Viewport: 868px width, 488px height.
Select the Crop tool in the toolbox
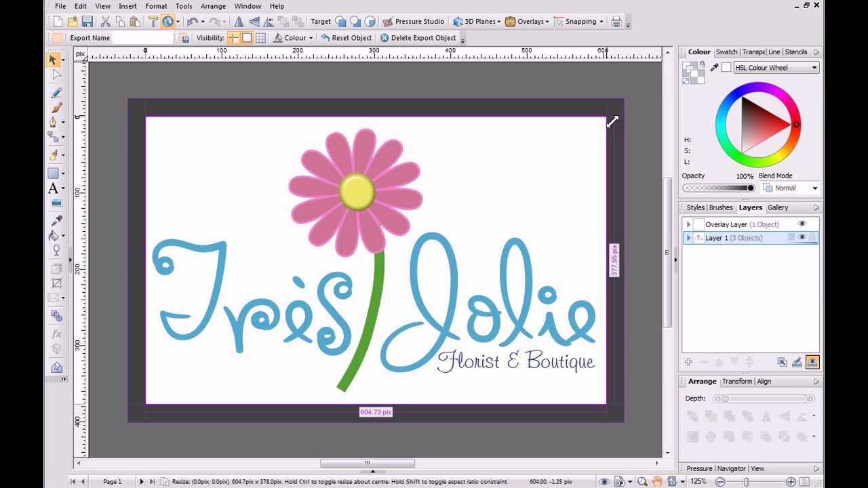click(56, 283)
